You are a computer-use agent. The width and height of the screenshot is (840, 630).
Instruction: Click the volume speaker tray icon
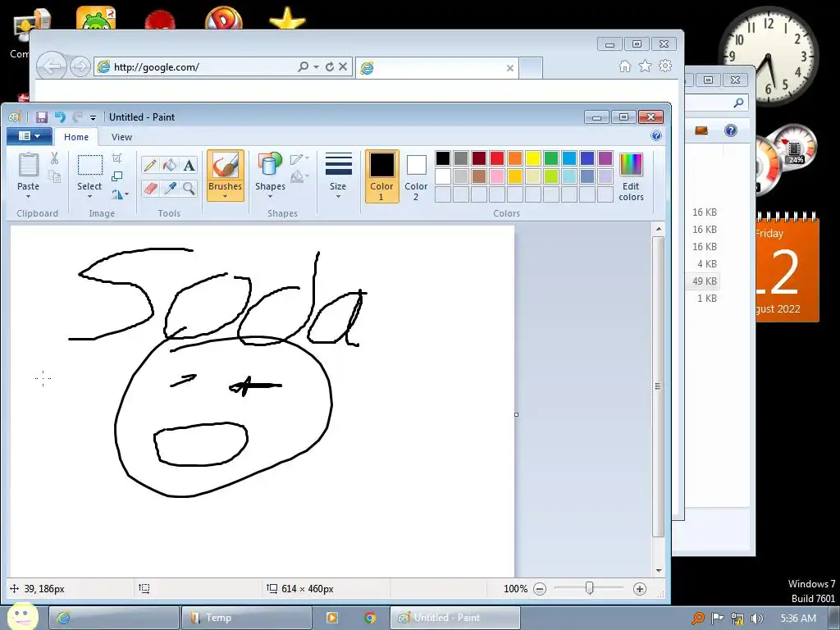coord(756,619)
